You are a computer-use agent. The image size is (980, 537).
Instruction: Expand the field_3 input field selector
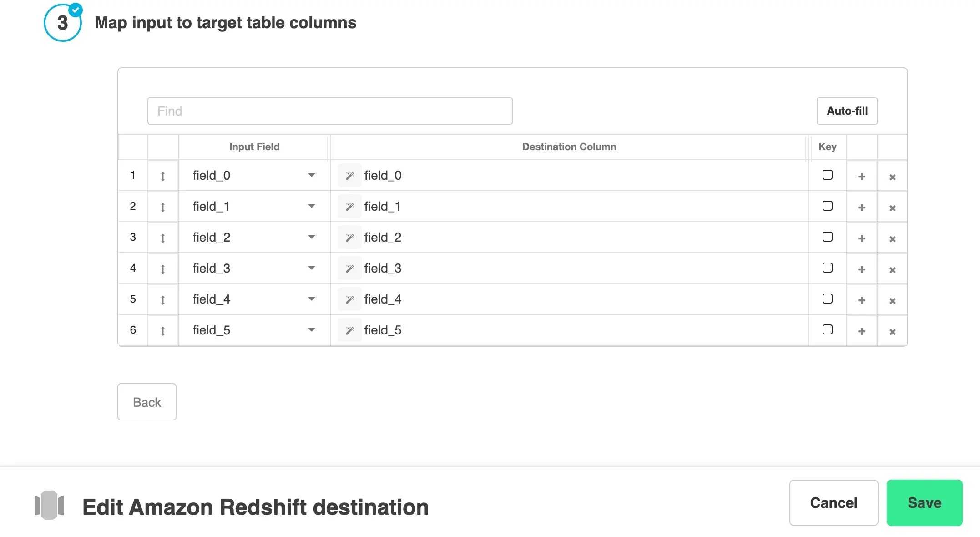point(311,268)
